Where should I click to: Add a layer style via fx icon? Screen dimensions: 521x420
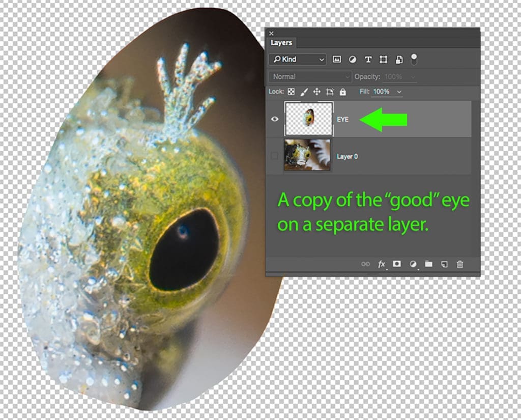(x=382, y=264)
